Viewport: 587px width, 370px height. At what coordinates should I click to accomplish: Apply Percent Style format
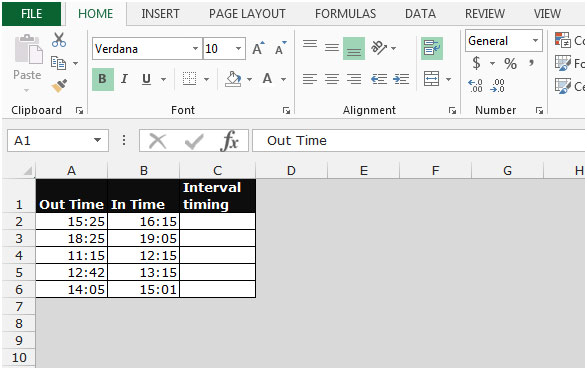pos(510,63)
